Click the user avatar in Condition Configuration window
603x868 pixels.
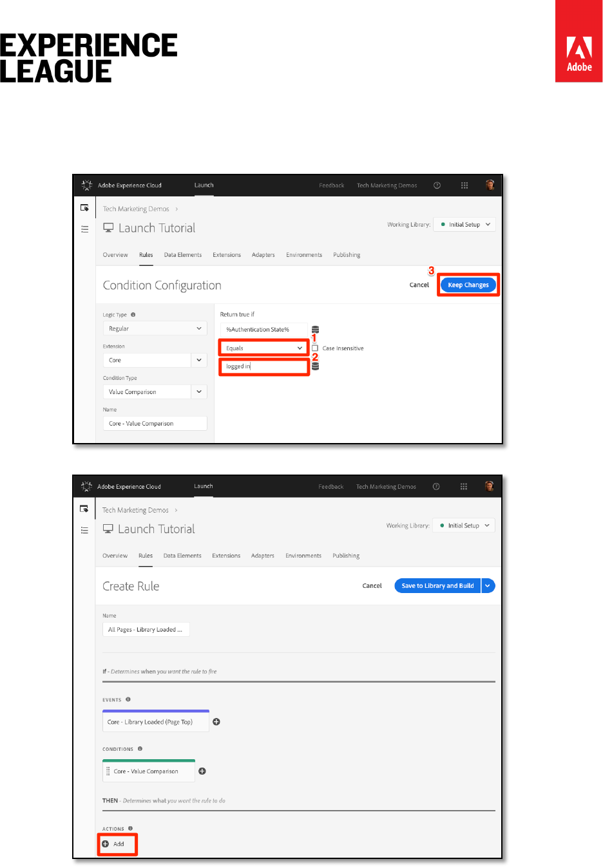(x=490, y=185)
